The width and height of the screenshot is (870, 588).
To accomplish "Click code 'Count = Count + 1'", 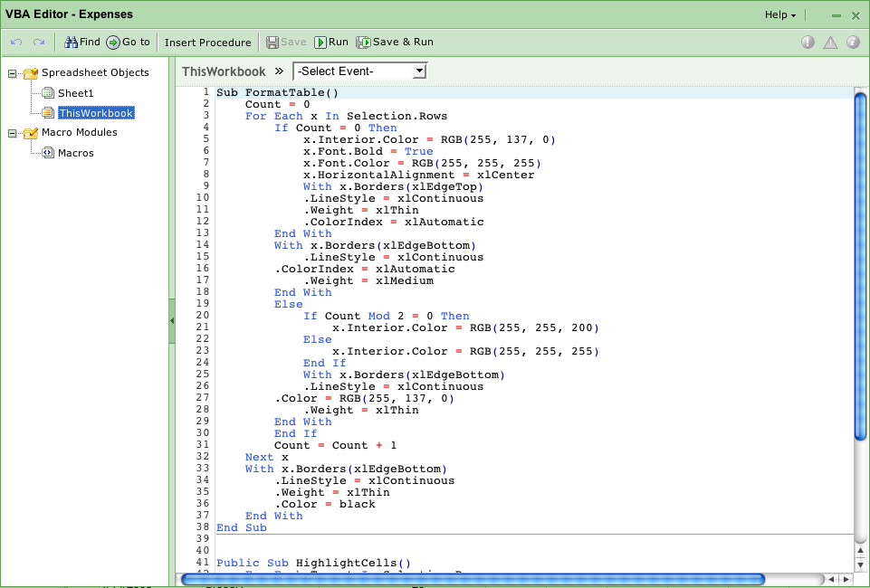I will [335, 445].
